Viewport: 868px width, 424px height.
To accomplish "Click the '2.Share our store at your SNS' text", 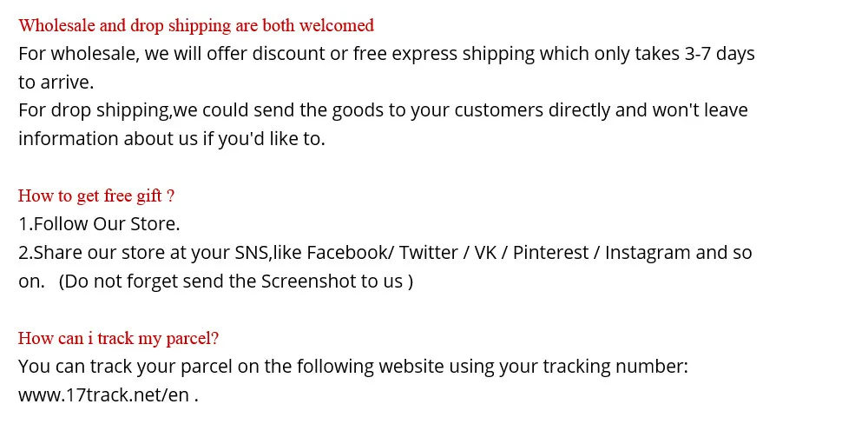I will coord(143,253).
